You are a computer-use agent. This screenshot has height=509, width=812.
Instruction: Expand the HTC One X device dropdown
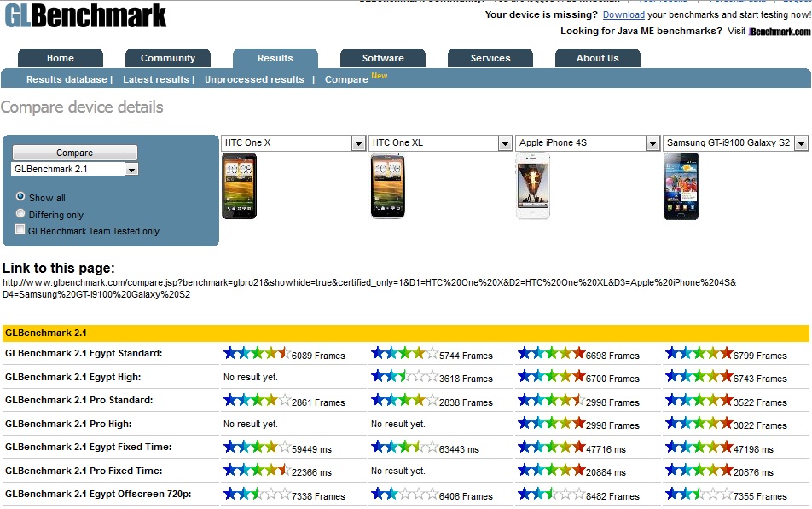pyautogui.click(x=358, y=143)
